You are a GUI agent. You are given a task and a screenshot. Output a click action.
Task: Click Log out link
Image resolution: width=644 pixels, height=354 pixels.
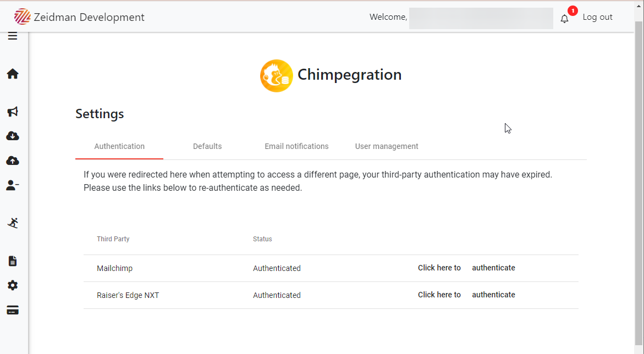(x=598, y=17)
